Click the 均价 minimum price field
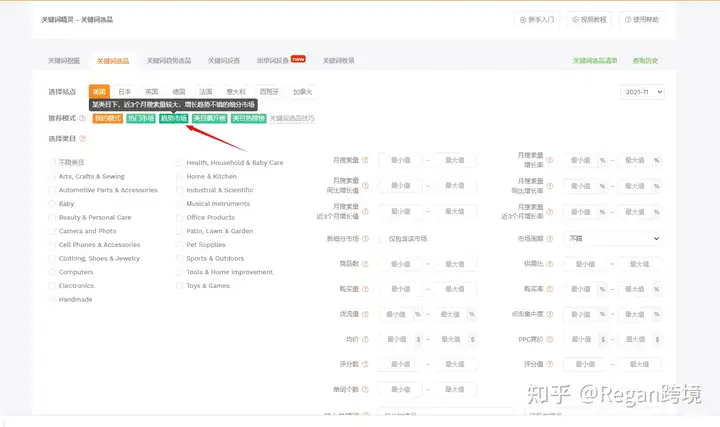This screenshot has height=427, width=720. point(397,339)
